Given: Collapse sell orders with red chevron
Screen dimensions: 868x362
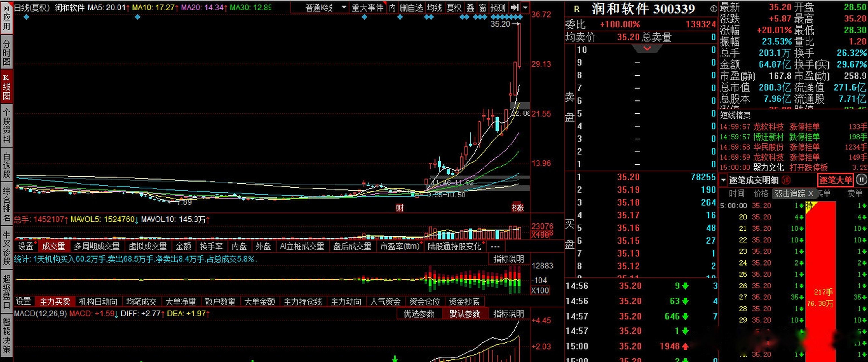Looking at the screenshot, I should 647,49.
